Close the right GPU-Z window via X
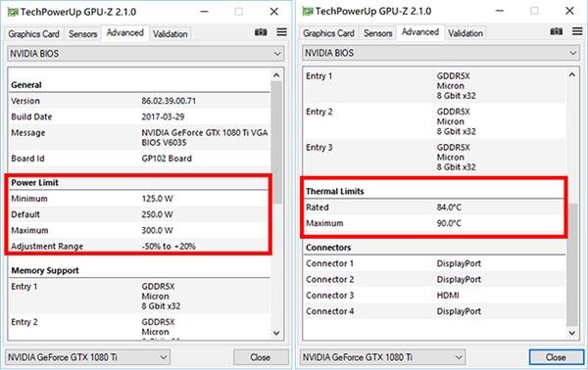This screenshot has height=370, width=588. point(569,11)
